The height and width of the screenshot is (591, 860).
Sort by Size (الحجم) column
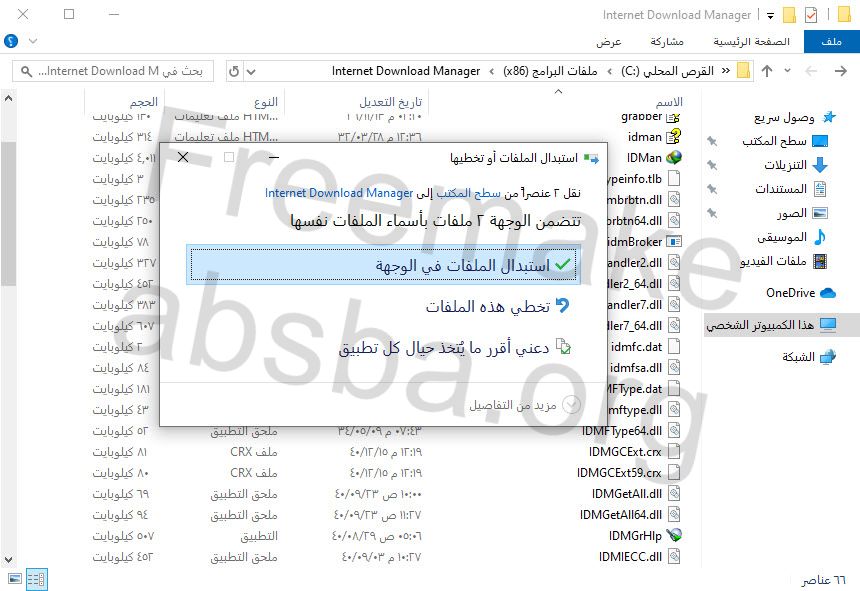point(144,101)
